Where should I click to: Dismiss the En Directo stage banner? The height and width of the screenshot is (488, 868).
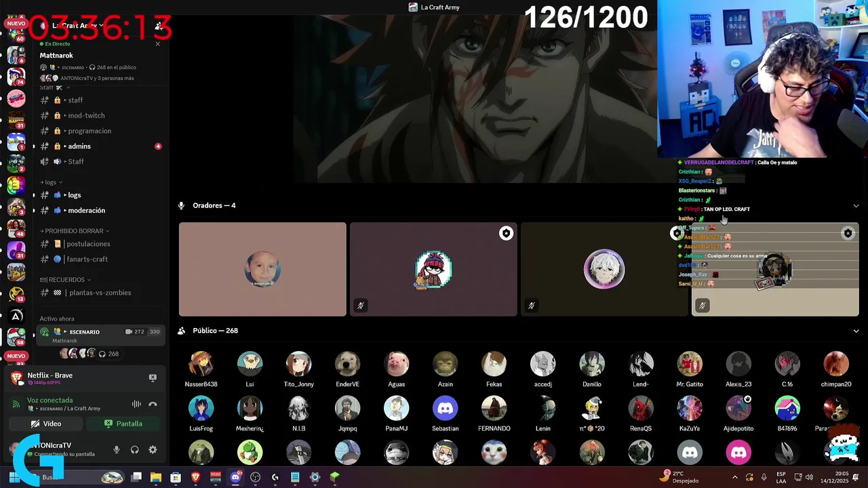[157, 44]
